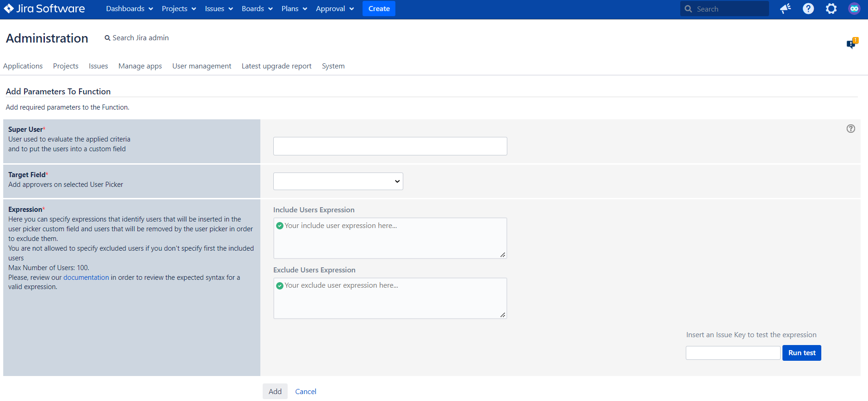This screenshot has width=868, height=401.
Task: Click the Cancel link
Action: [x=306, y=392]
